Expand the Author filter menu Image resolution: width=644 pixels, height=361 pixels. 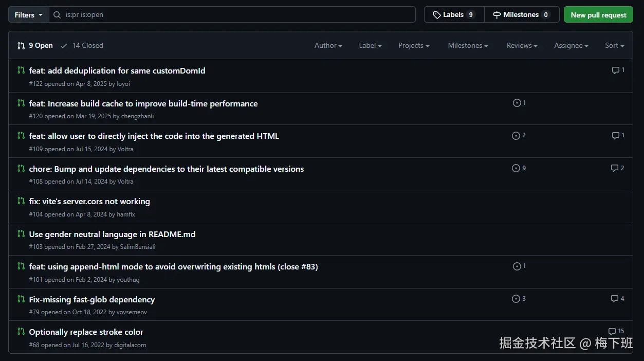pos(328,46)
